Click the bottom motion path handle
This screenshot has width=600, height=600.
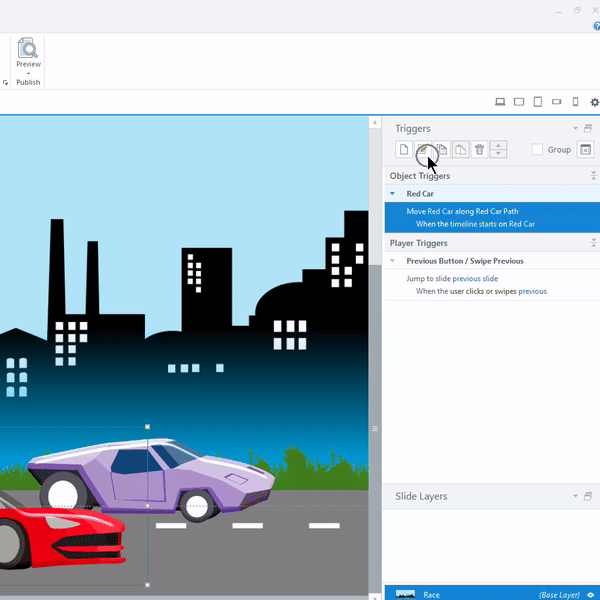[147, 585]
